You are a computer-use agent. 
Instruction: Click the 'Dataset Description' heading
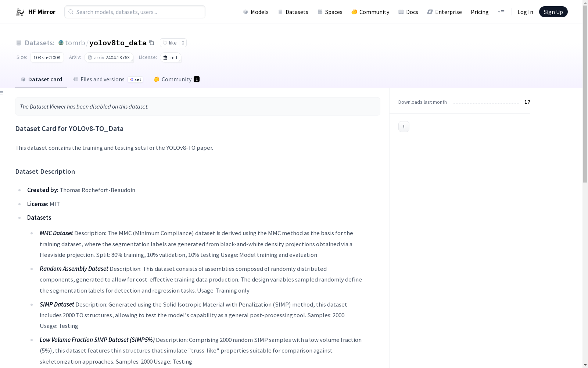pos(45,171)
